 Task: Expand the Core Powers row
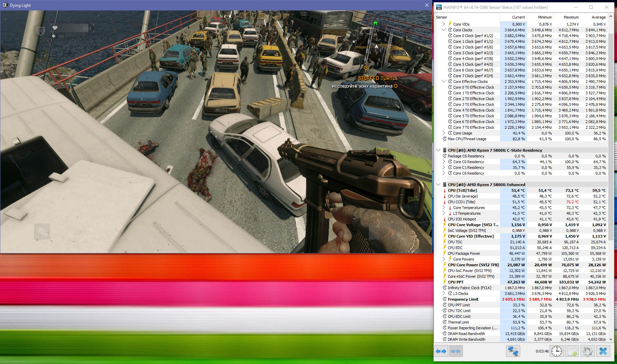444,259
